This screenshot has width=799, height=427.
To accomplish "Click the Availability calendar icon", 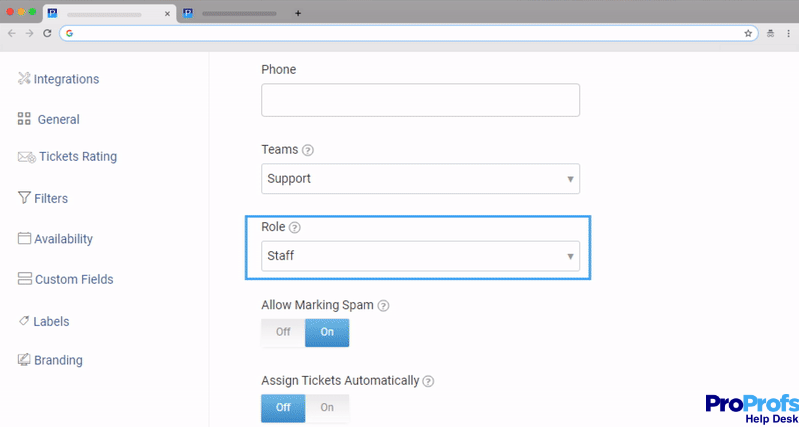I will [x=24, y=238].
